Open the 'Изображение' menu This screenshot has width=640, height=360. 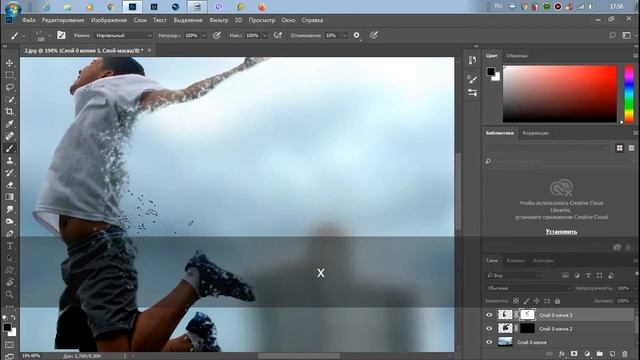pos(109,20)
